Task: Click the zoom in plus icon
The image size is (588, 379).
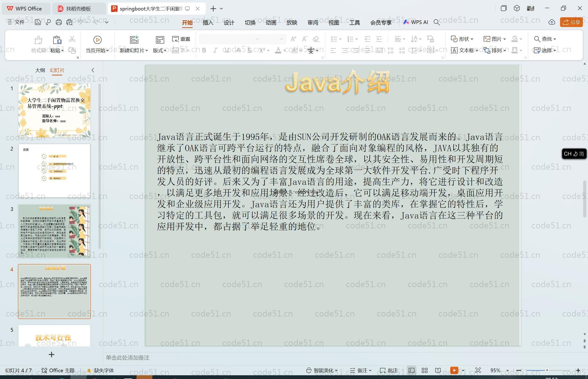Action: [x=578, y=370]
